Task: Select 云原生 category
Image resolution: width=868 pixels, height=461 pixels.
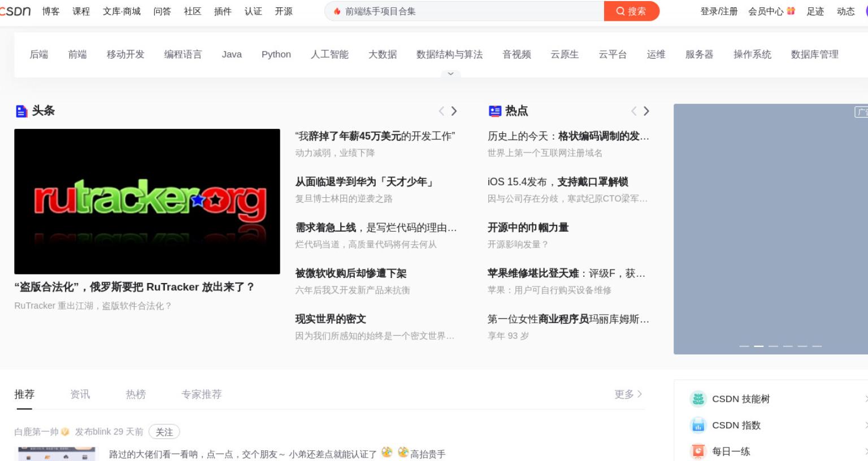Action: pyautogui.click(x=565, y=55)
